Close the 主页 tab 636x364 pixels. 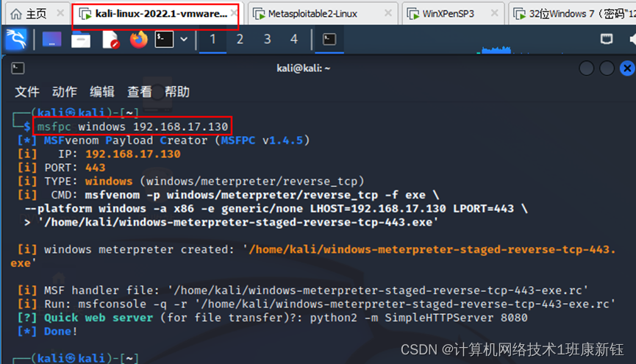60,13
